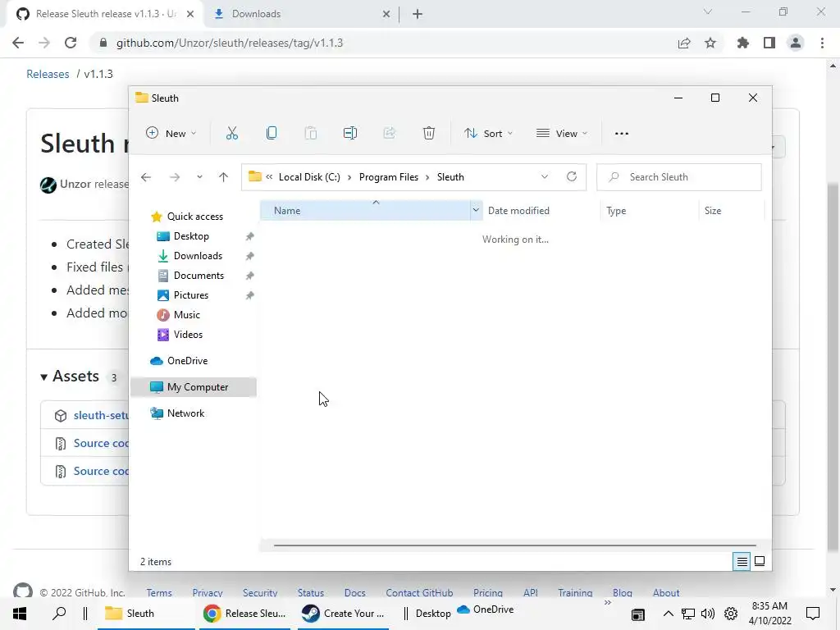Go back in Chrome browser
The image size is (840, 630).
[18, 43]
